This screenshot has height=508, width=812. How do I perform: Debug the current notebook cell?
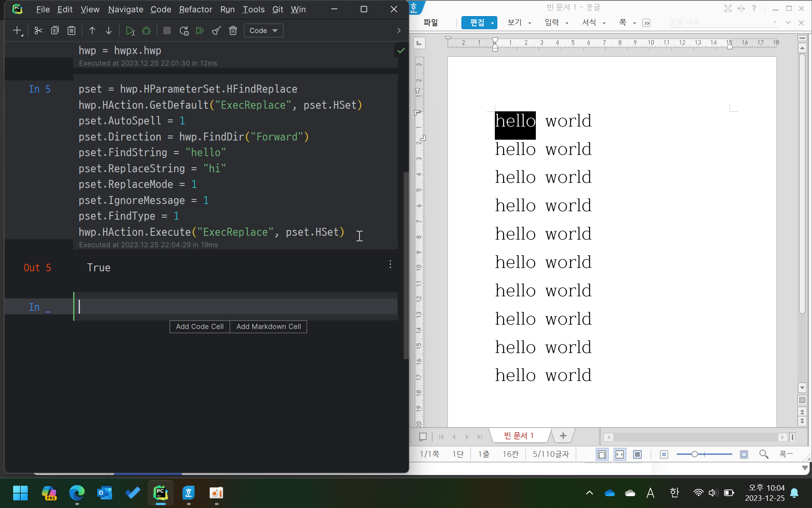pyautogui.click(x=146, y=30)
